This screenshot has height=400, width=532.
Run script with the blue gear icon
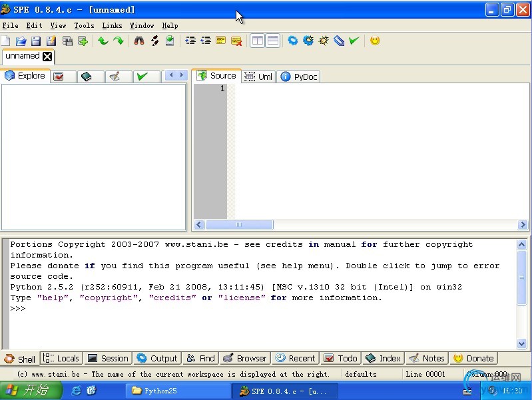[x=292, y=41]
